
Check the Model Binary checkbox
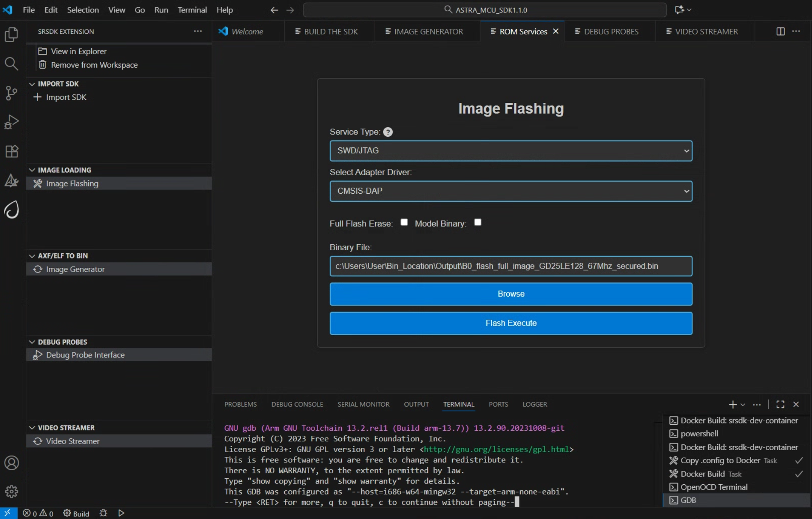478,222
